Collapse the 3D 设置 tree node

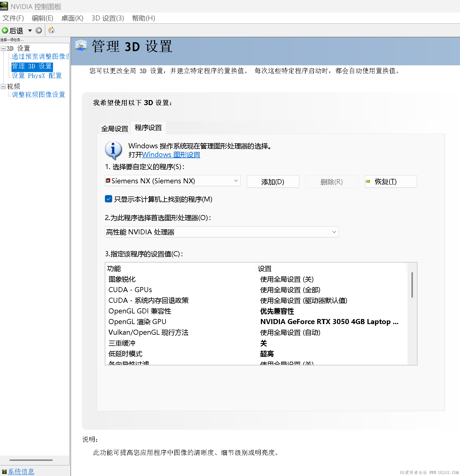click(x=3, y=48)
